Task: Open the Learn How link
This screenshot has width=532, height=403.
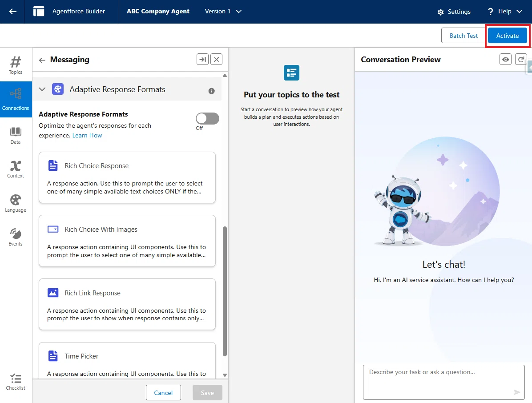Action: (x=87, y=135)
